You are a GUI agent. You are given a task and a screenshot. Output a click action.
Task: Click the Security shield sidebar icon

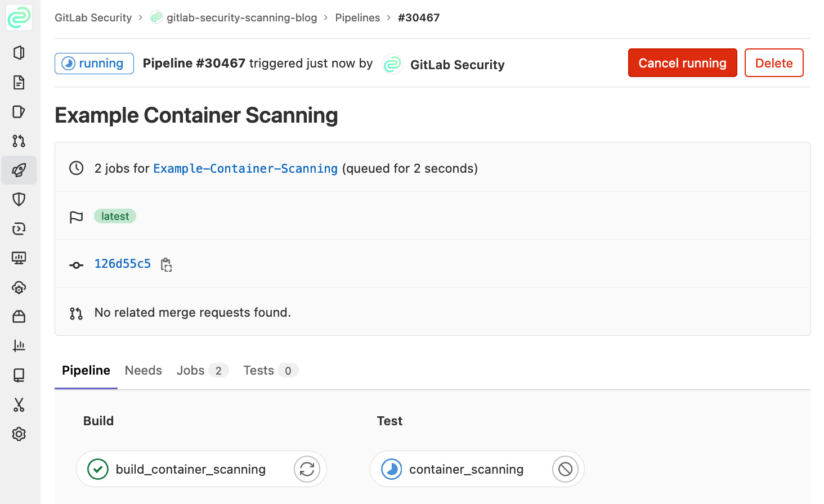point(19,199)
